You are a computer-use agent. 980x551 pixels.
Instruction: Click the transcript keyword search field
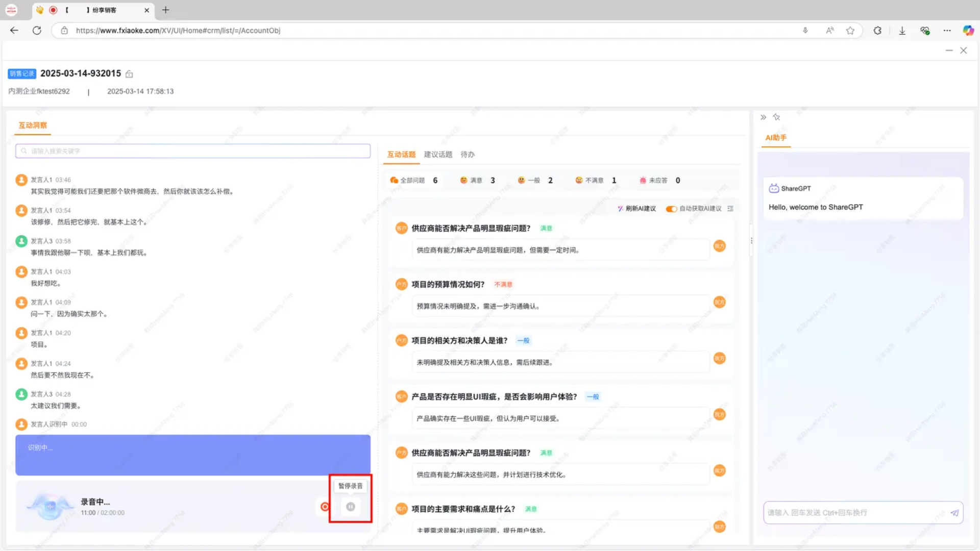pos(193,151)
